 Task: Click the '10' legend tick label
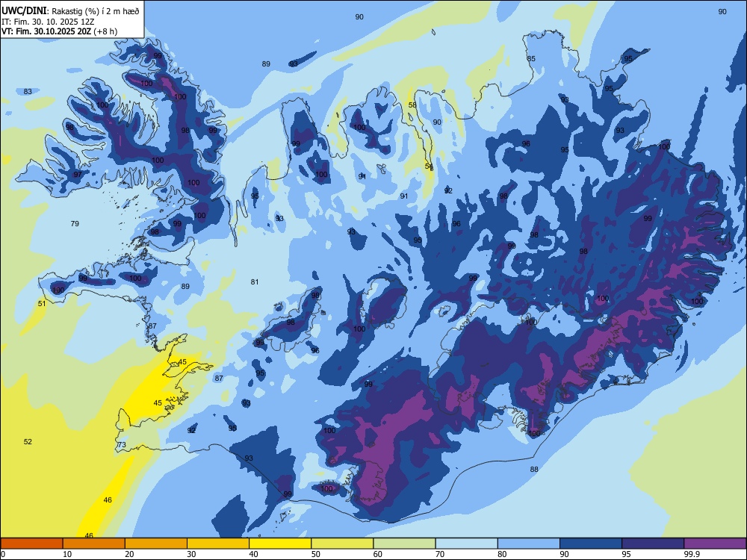coord(67,554)
